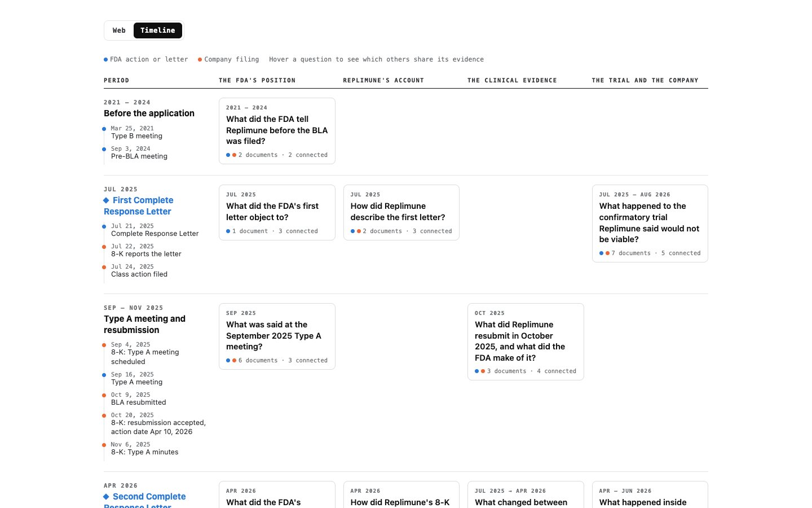This screenshot has height=508, width=812.
Task: Select the Timeline view tab
Action: 158,30
